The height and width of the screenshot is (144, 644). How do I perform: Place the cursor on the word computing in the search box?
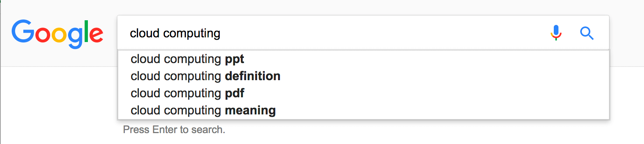pyautogui.click(x=192, y=34)
